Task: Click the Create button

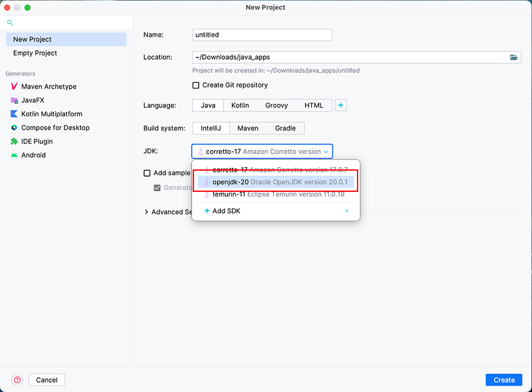Action: click(x=504, y=380)
